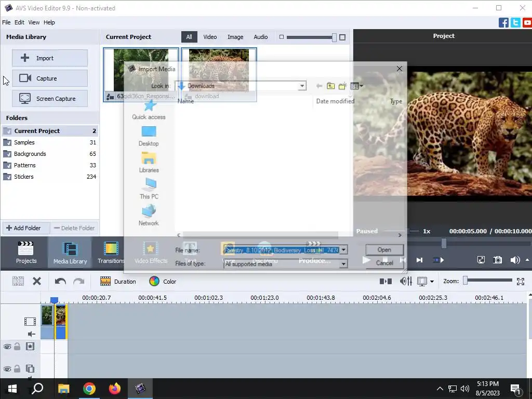Expand the volume control arrow
Image resolution: width=532 pixels, height=399 pixels.
(x=527, y=260)
